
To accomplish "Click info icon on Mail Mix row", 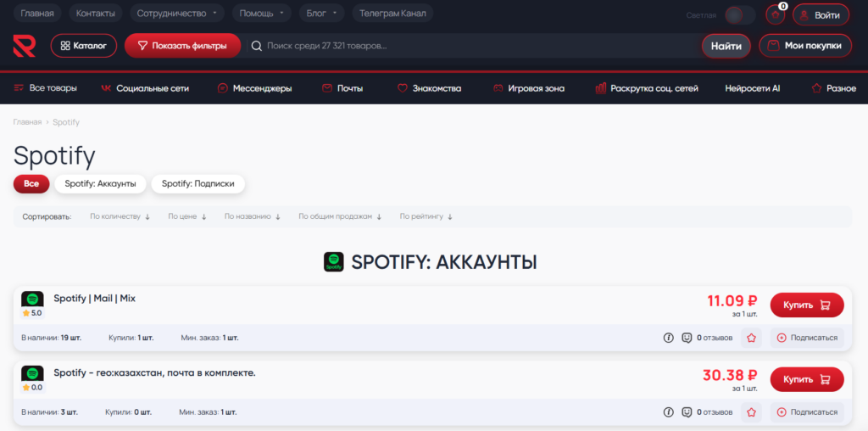I will tap(669, 338).
